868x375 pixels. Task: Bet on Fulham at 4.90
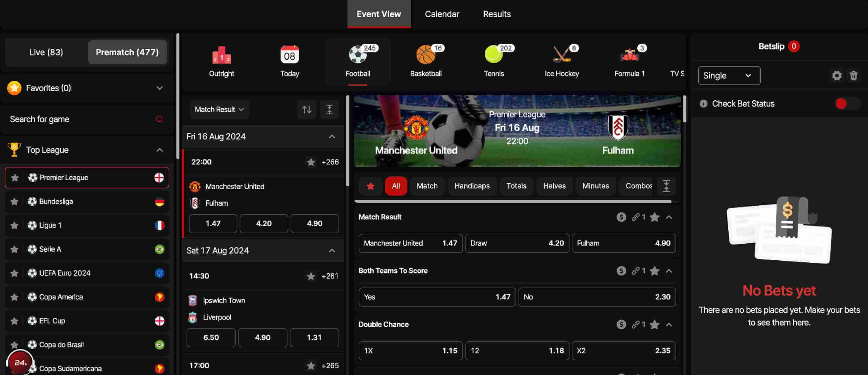[x=623, y=243]
